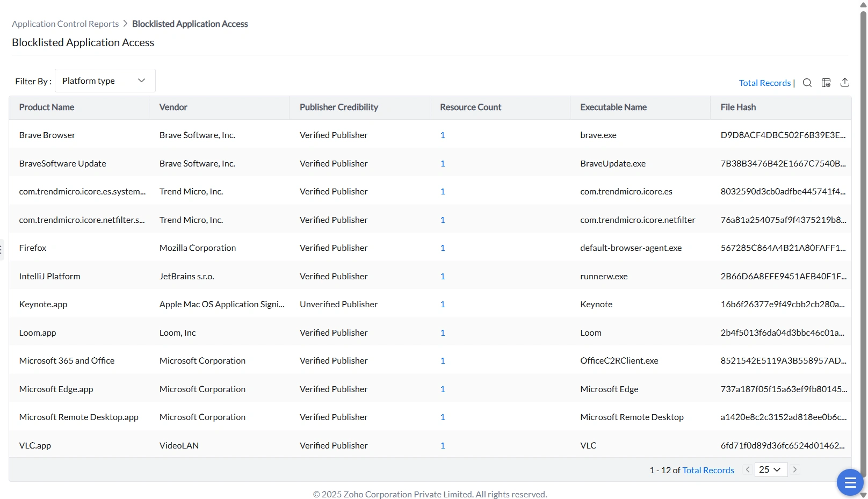Viewport: 868px width, 499px height.
Task: Open resource count for Microsoft 365 and Office
Action: pos(443,360)
